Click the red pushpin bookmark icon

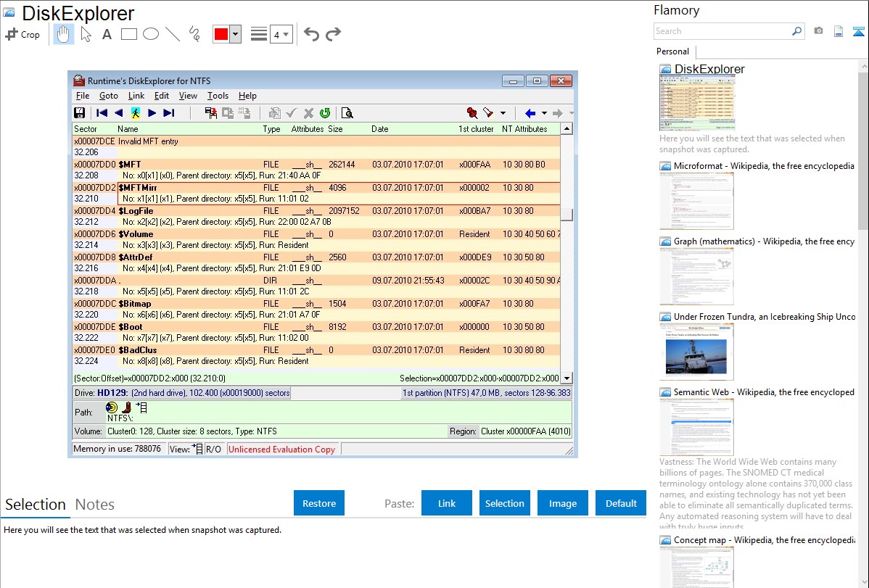pos(471,113)
